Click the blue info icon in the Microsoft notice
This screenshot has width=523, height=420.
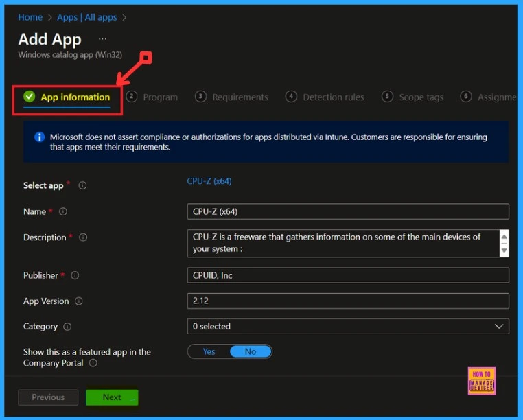pyautogui.click(x=39, y=137)
